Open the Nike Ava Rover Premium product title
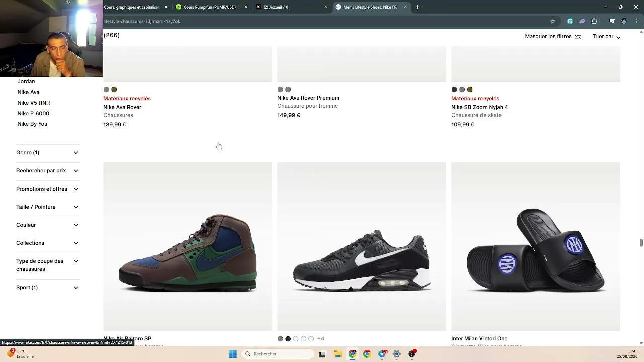This screenshot has width=644, height=362. tap(308, 98)
